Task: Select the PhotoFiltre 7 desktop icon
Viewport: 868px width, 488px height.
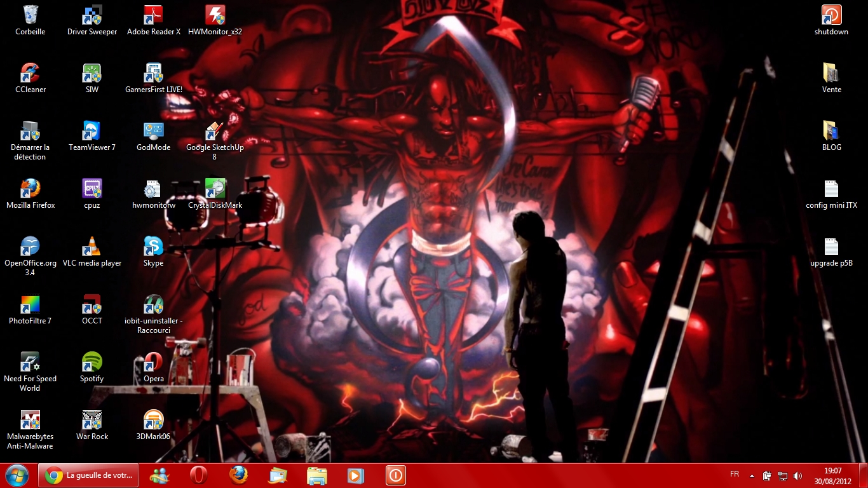Action: pyautogui.click(x=31, y=305)
